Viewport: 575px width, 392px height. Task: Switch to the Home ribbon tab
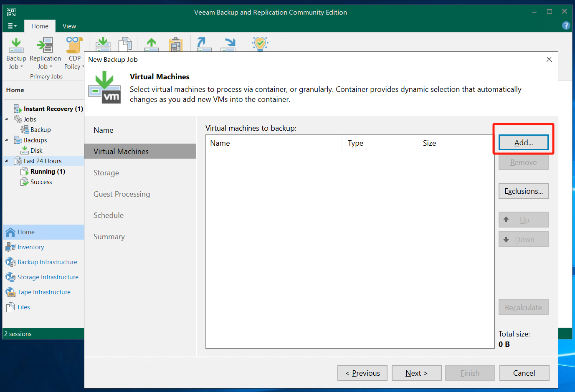coord(40,26)
